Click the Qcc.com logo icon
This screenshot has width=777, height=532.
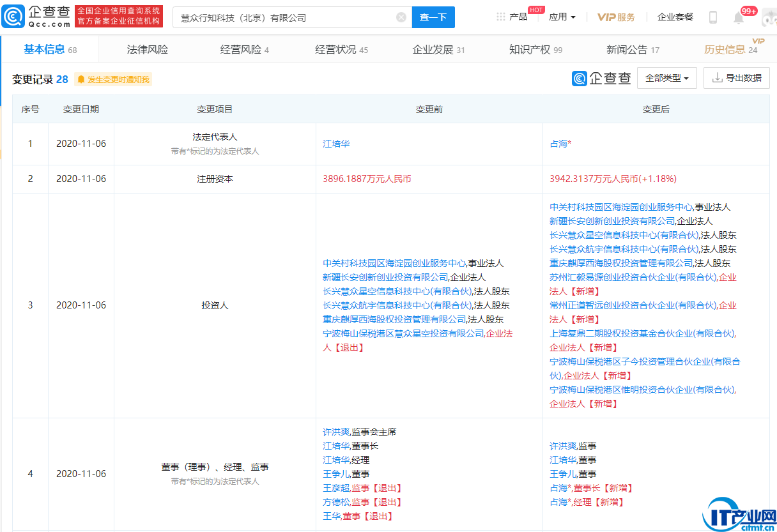tap(13, 17)
